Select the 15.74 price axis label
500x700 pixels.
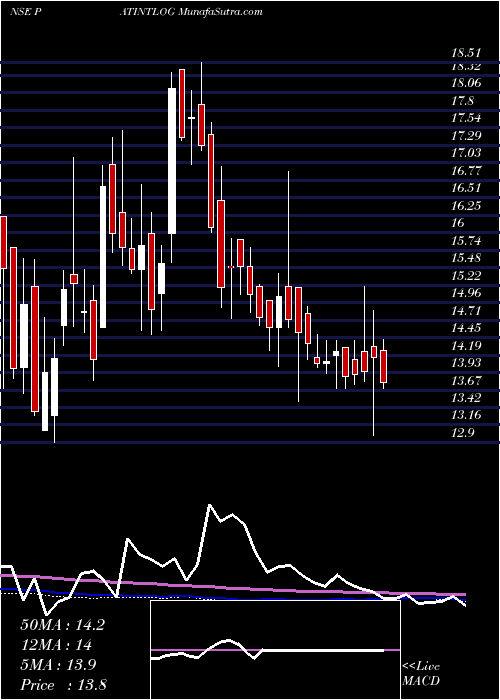point(466,241)
